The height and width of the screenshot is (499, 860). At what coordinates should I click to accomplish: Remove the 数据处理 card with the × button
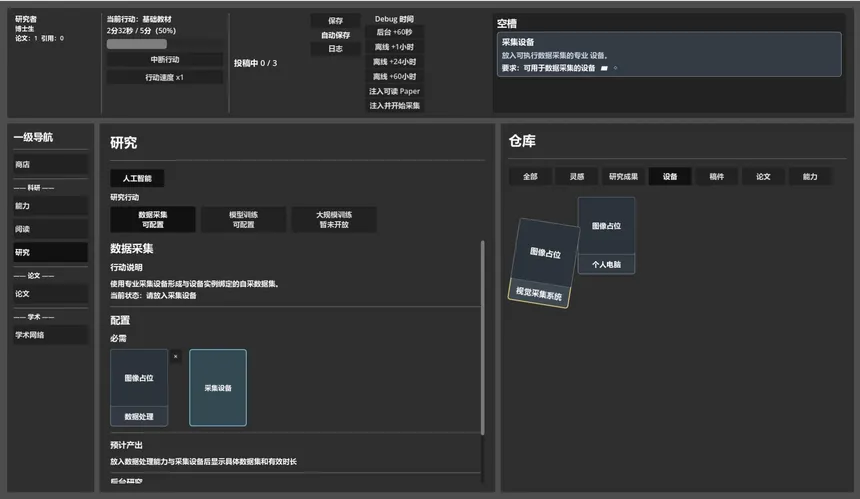(176, 356)
